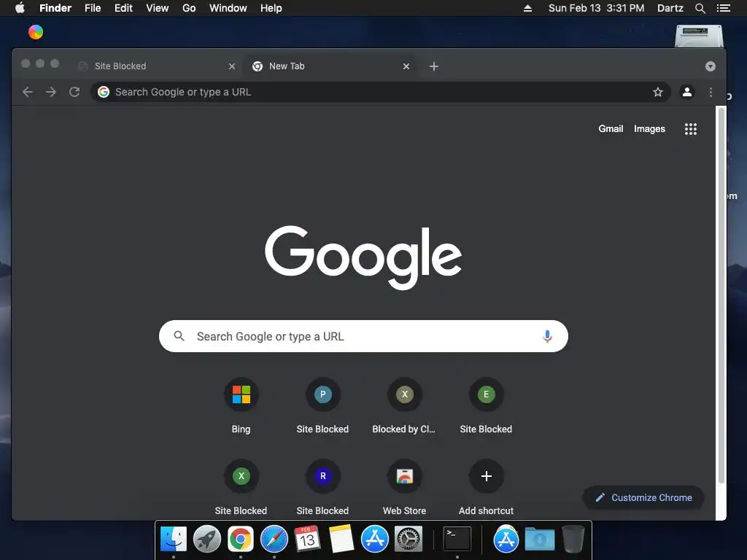Open Launchpad rocket in the Dock
The width and height of the screenshot is (747, 560).
206,539
